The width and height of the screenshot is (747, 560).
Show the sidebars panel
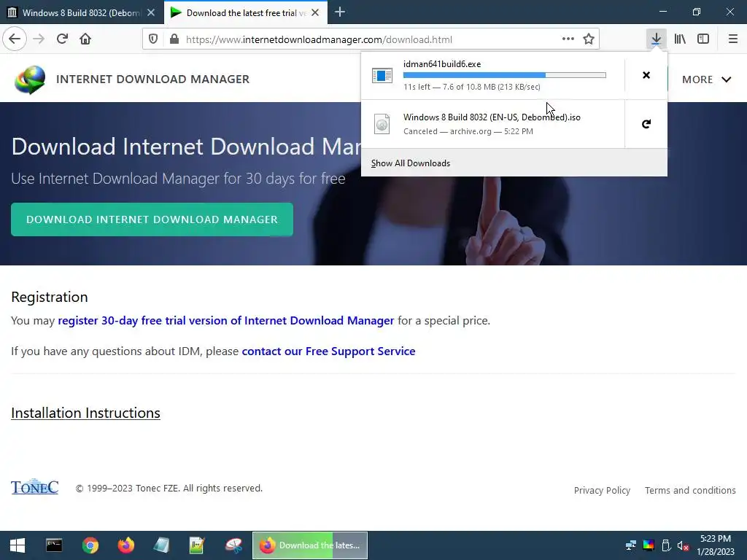[x=703, y=39]
